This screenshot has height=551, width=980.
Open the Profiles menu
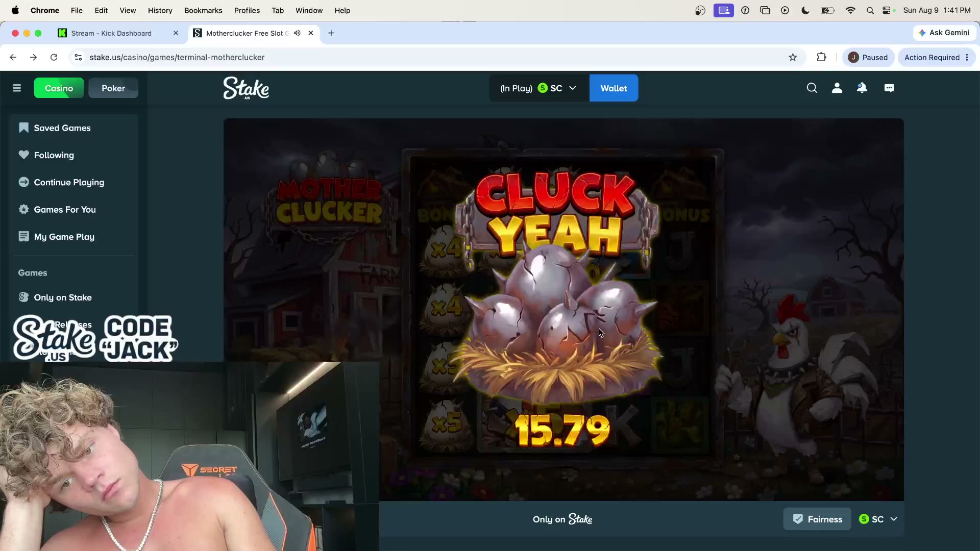coord(247,10)
